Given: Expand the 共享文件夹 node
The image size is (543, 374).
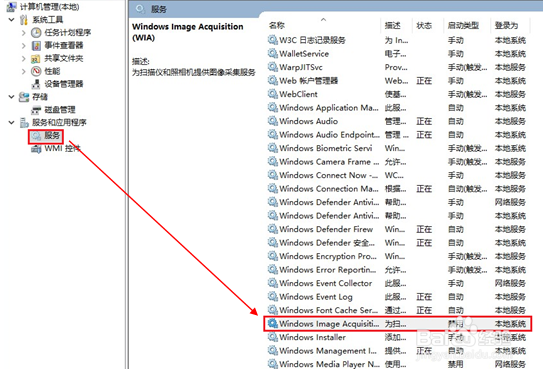Looking at the screenshot, I should (24, 59).
